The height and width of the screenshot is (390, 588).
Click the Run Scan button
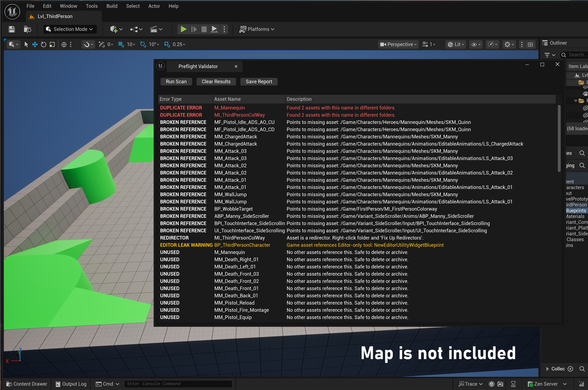coord(176,81)
